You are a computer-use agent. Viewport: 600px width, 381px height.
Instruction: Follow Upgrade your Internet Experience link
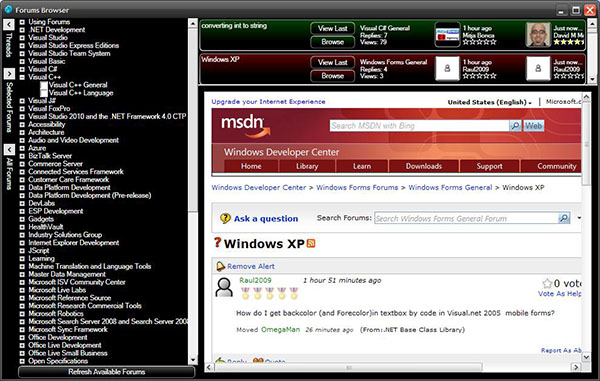268,102
